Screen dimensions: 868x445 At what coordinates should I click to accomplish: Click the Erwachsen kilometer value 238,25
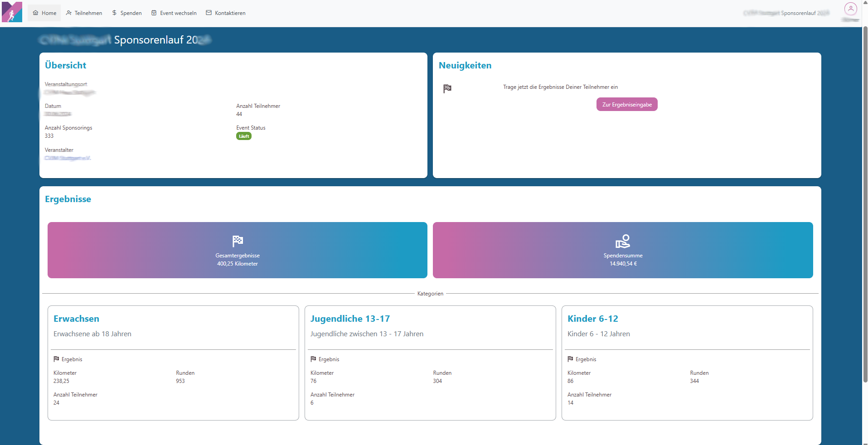click(61, 381)
